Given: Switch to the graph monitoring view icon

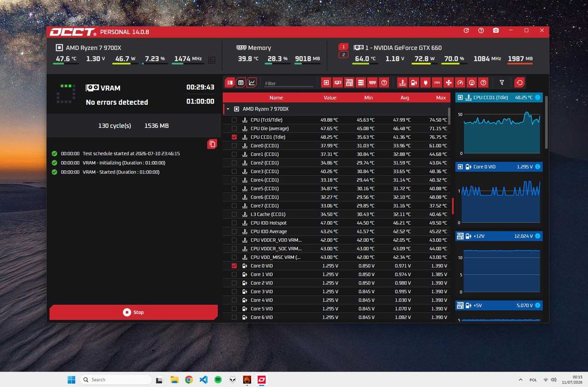Looking at the screenshot, I should [x=252, y=82].
